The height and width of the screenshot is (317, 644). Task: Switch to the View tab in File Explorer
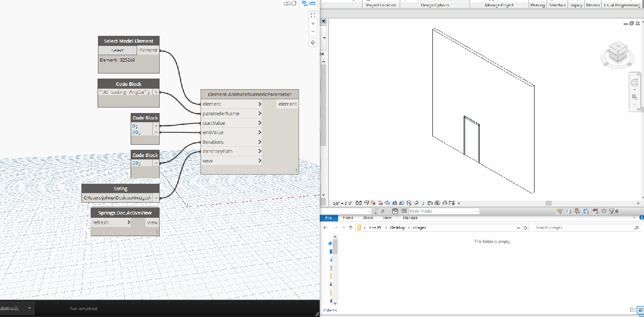(x=388, y=218)
